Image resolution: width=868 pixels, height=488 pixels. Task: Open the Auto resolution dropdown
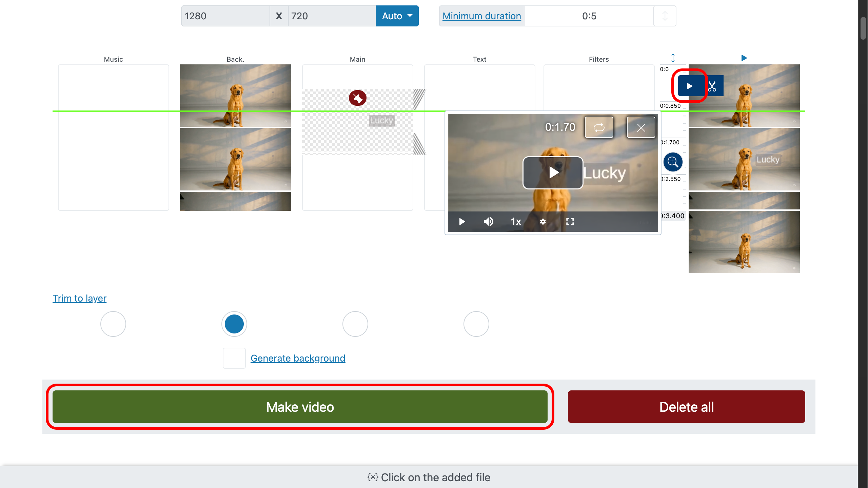point(397,16)
